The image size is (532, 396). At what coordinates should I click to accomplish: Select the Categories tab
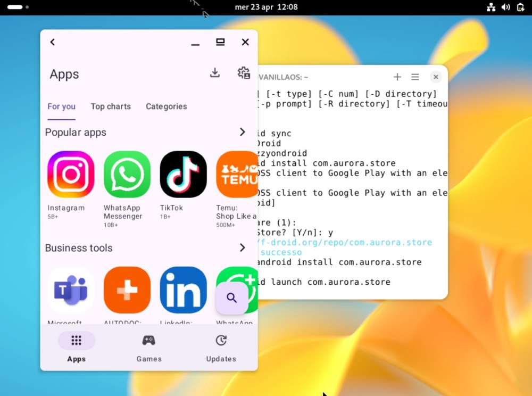(166, 106)
